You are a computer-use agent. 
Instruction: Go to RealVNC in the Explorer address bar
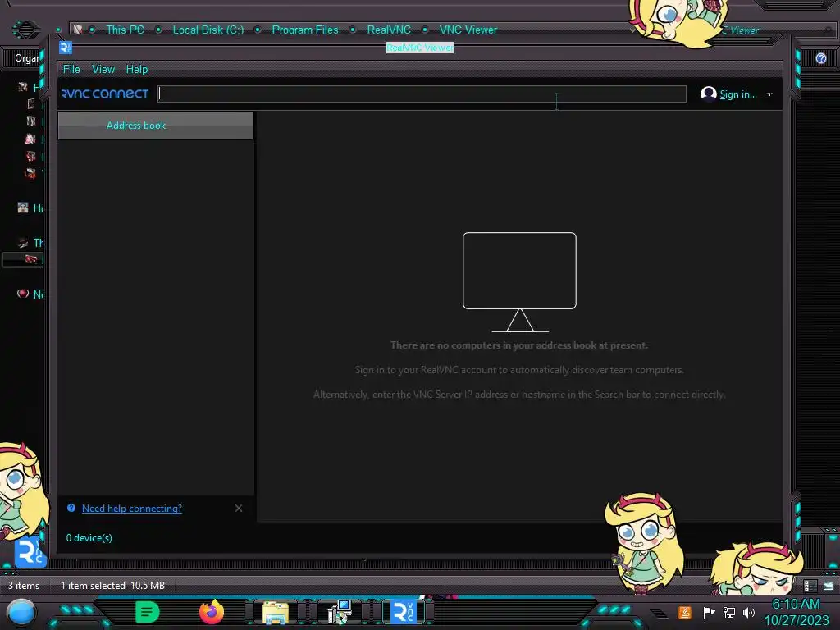(389, 30)
